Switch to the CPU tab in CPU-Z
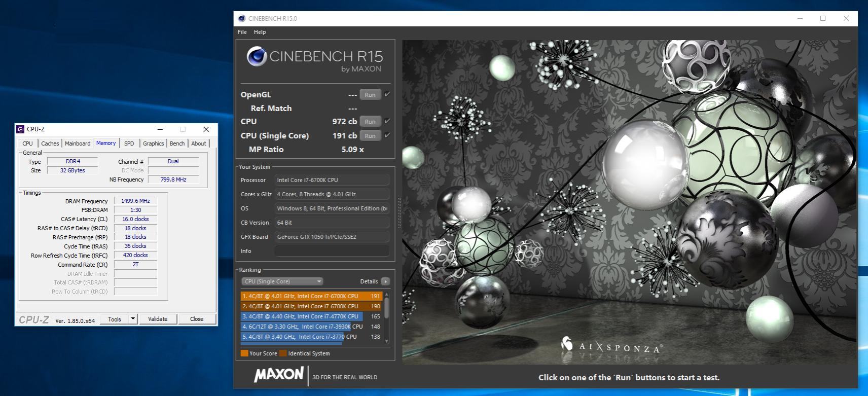This screenshot has width=868, height=396. 28,143
